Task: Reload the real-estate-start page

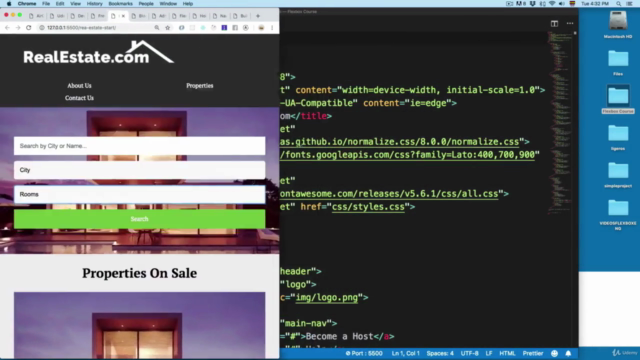Action: tap(29, 28)
